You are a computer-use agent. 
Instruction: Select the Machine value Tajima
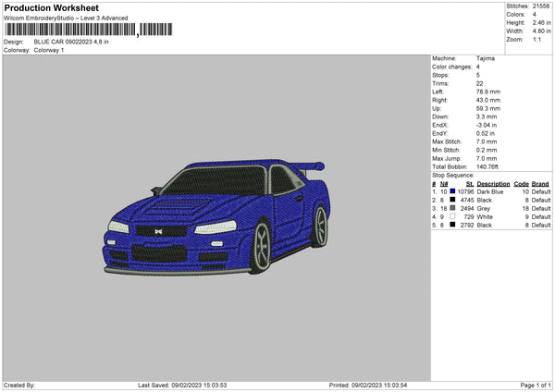485,58
